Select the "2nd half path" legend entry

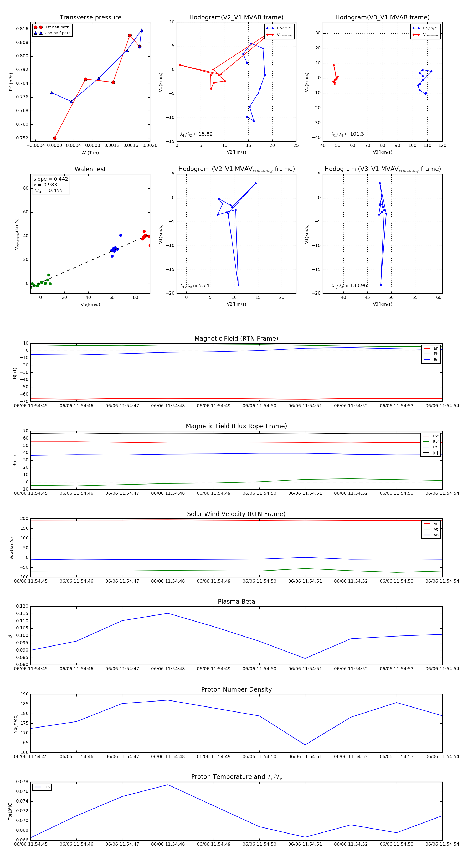52,33
